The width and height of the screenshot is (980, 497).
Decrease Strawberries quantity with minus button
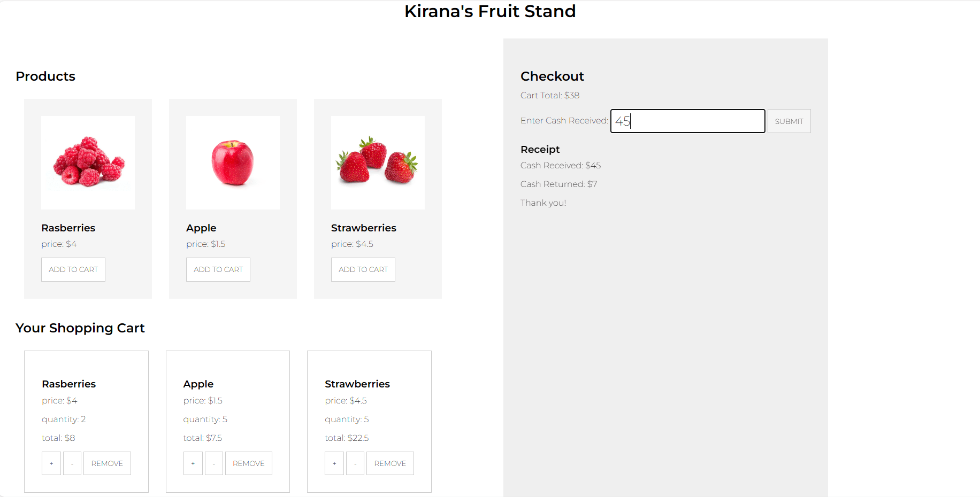tap(355, 463)
